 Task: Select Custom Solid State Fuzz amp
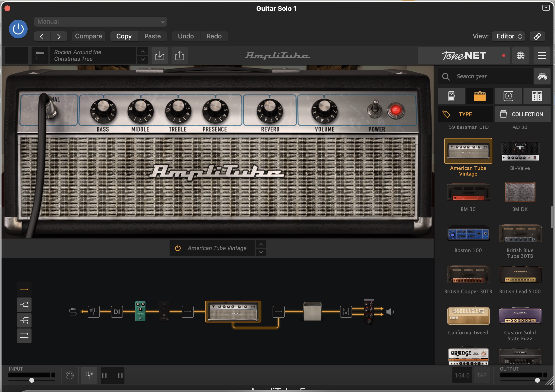pos(520,316)
